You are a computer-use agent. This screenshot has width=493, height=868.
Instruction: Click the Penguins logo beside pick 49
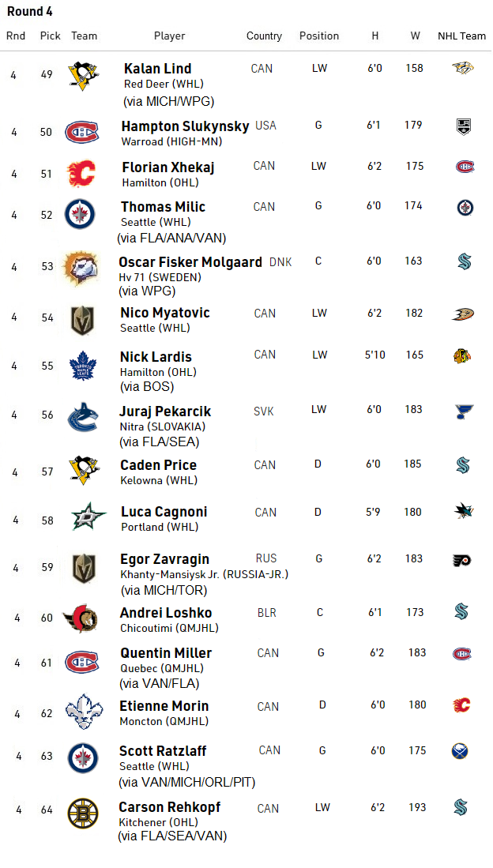tap(83, 76)
